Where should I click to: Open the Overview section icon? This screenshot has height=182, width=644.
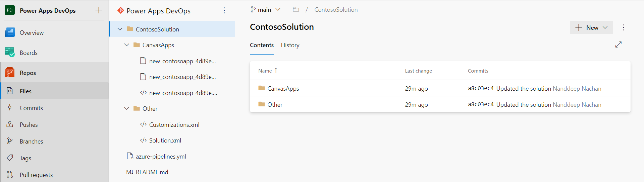tap(10, 32)
